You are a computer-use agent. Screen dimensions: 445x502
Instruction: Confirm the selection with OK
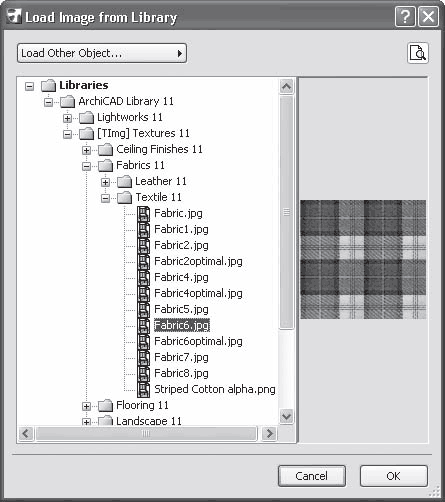(x=394, y=476)
